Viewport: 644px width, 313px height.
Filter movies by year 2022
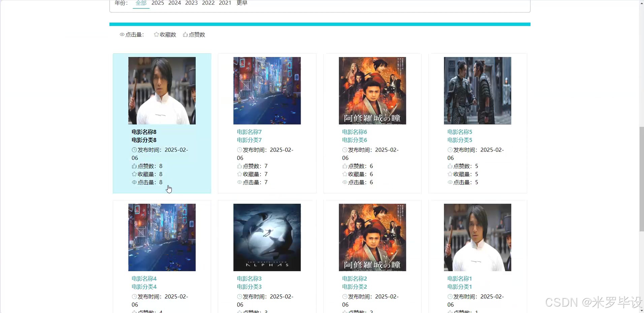tap(208, 3)
